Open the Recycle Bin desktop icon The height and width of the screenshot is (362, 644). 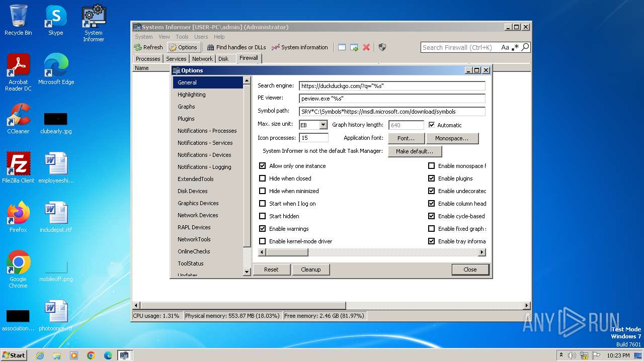[x=18, y=20]
